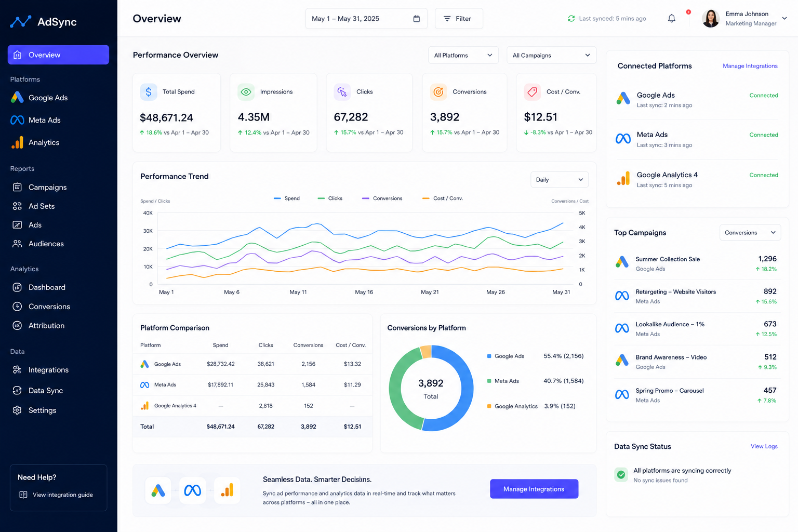Click the View Logs link
This screenshot has width=798, height=532.
point(764,446)
